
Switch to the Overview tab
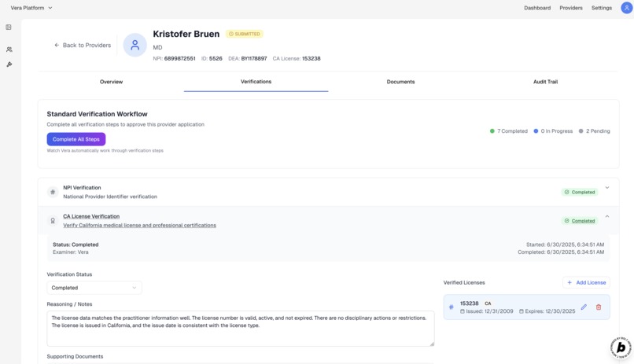tap(111, 82)
